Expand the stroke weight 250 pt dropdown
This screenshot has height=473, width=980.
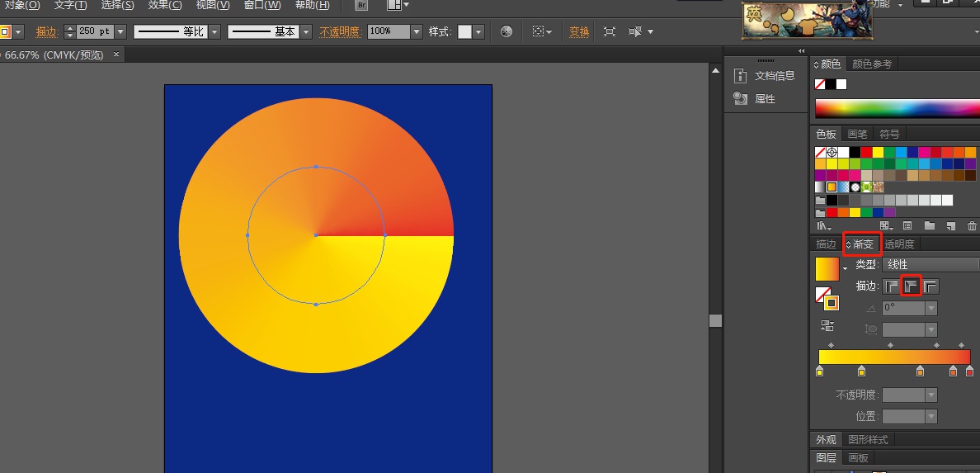[x=120, y=31]
